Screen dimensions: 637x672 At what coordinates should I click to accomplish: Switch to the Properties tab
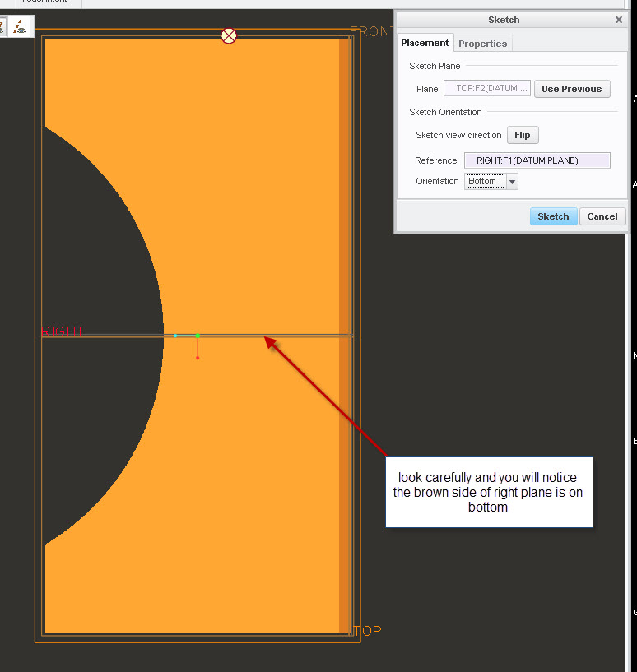482,44
